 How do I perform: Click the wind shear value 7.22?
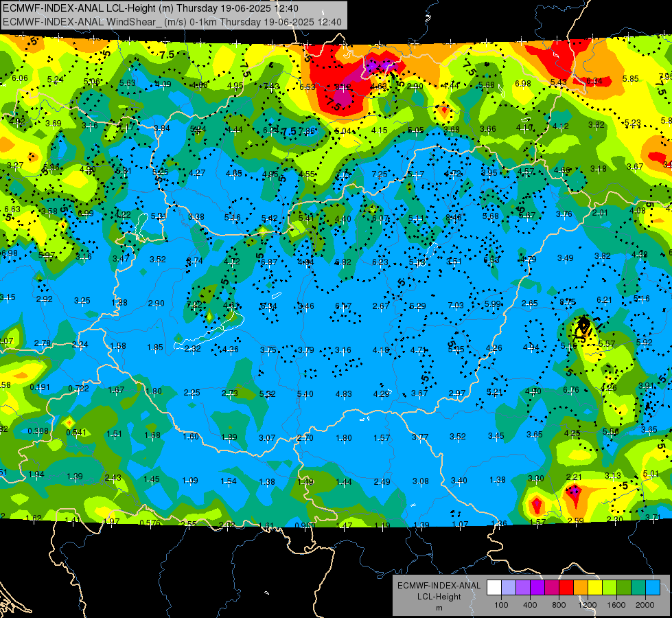(194, 305)
